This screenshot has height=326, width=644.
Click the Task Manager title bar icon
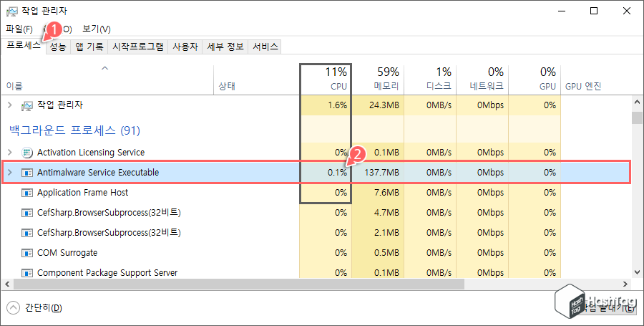pyautogui.click(x=12, y=11)
